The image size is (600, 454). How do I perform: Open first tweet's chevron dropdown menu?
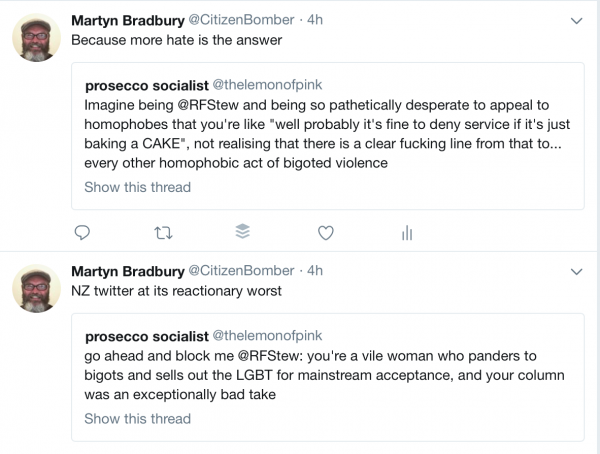coord(576,21)
